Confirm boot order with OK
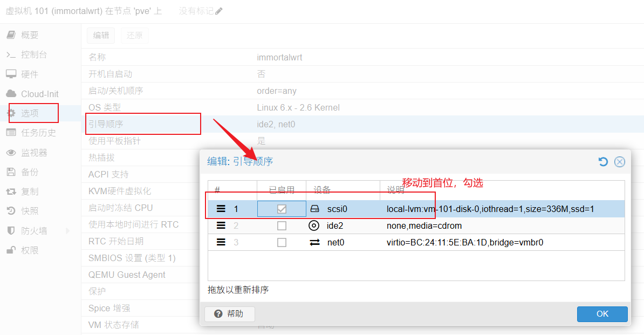The width and height of the screenshot is (644, 335). tap(602, 314)
